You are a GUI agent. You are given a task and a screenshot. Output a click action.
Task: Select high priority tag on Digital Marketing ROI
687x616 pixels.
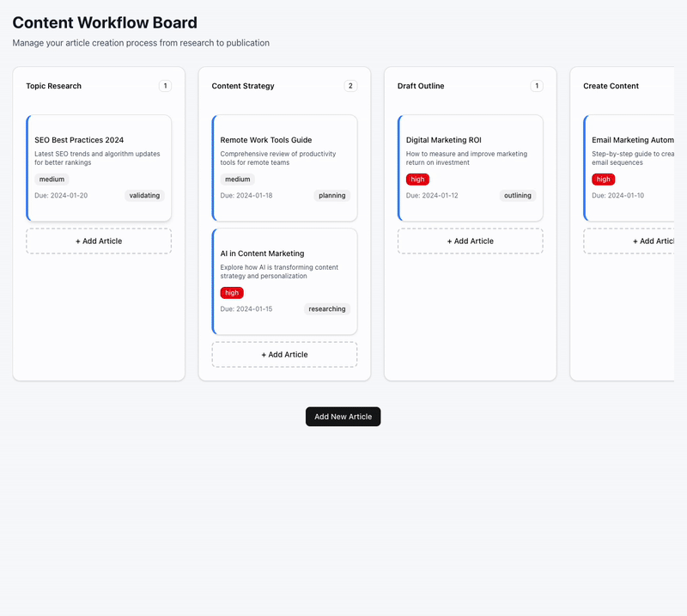pyautogui.click(x=417, y=180)
